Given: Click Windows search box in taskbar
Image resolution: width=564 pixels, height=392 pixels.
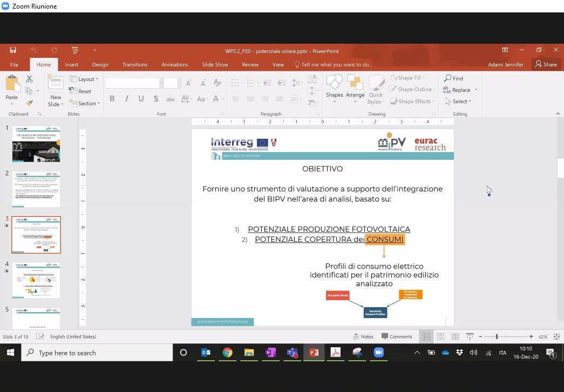Looking at the screenshot, I should click(x=97, y=353).
